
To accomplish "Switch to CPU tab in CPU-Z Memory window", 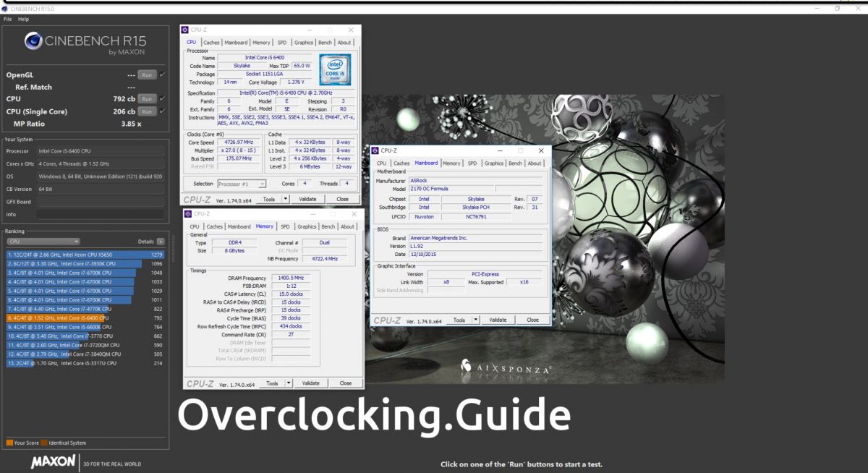I will click(x=195, y=226).
